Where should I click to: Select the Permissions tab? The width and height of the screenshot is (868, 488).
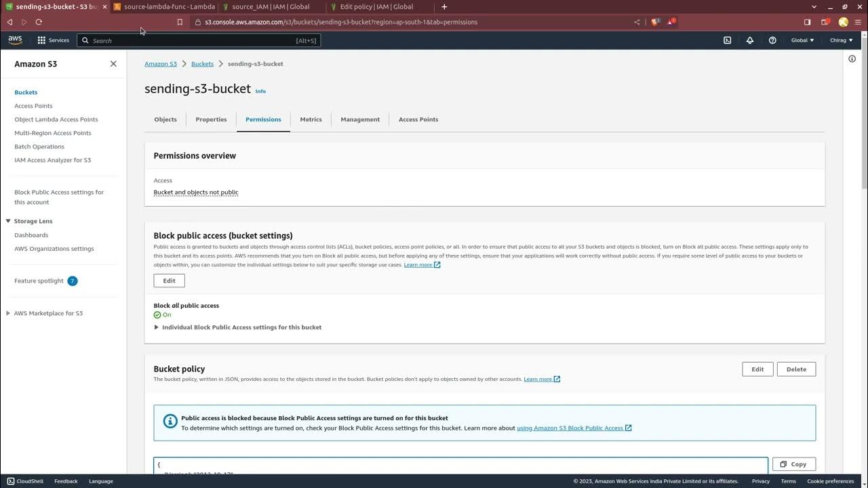coord(263,119)
